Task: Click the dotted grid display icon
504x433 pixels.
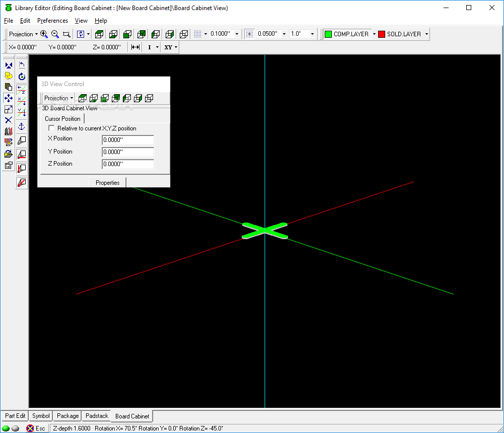Action: 198,34
